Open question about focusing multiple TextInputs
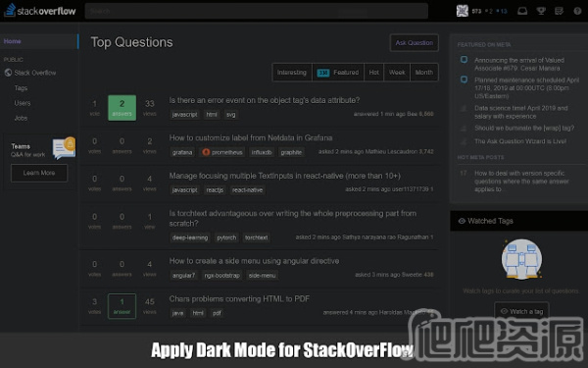 pyautogui.click(x=284, y=176)
